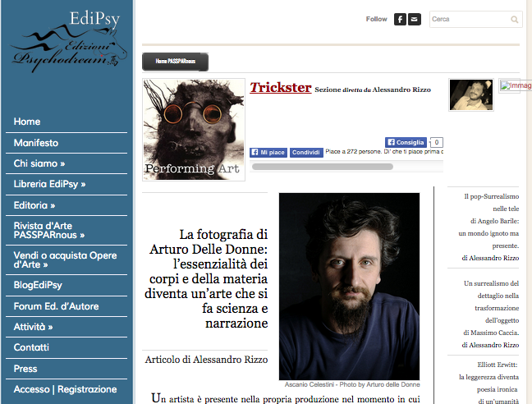532x404 pixels.
Task: Open the Trickster section link
Action: (x=281, y=88)
